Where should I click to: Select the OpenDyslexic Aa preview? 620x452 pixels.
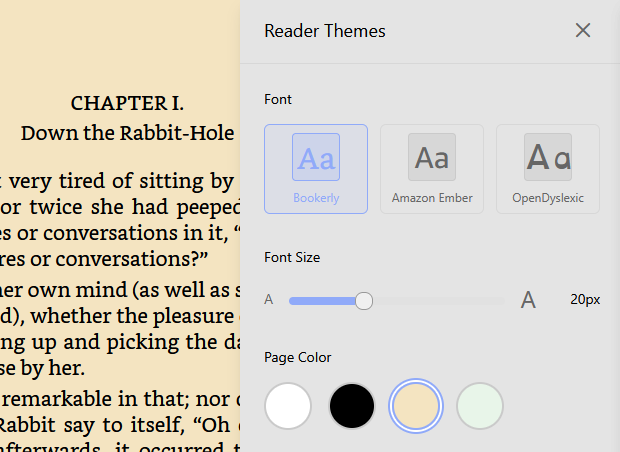click(548, 158)
